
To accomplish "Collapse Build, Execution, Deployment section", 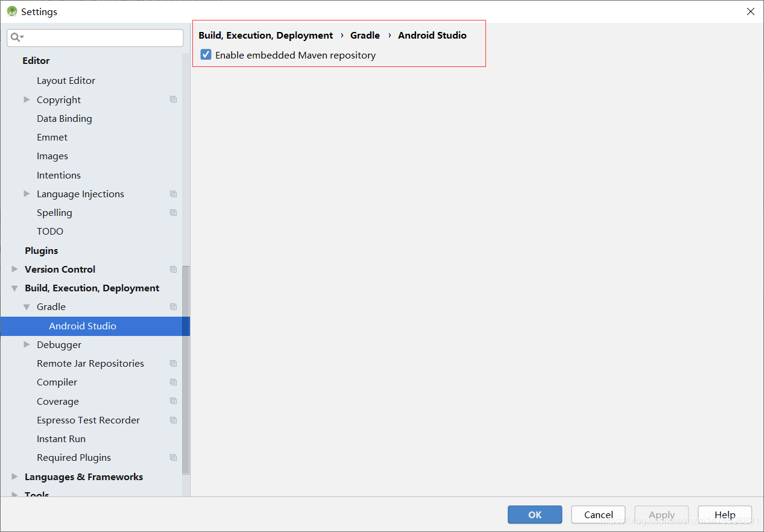I will (x=14, y=288).
